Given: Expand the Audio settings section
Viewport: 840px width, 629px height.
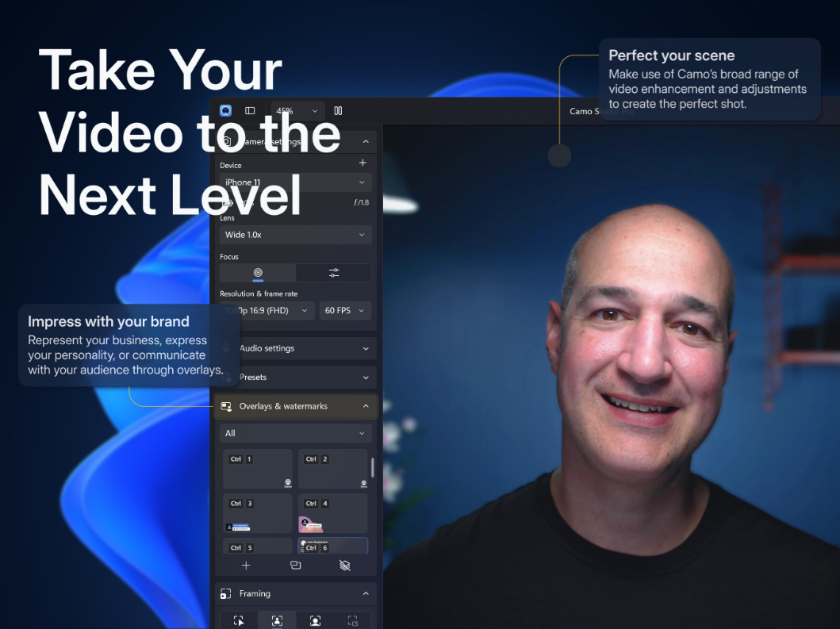Looking at the screenshot, I should 295,348.
